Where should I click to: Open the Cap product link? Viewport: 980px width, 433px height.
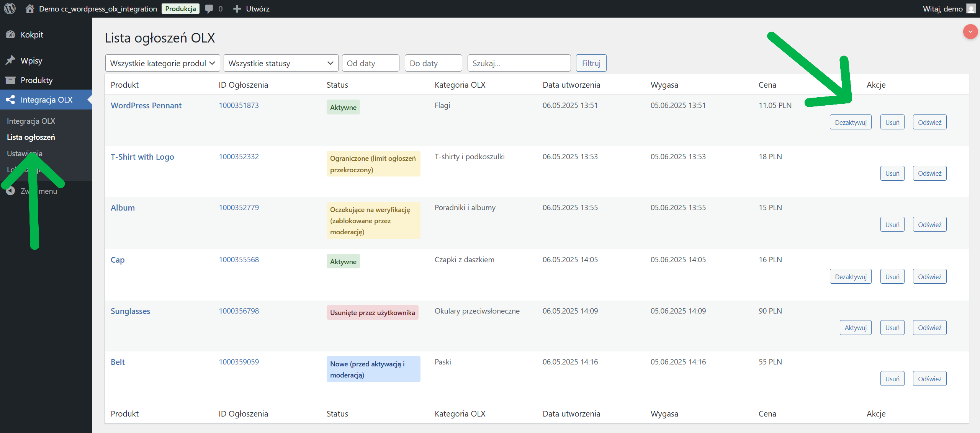pyautogui.click(x=118, y=260)
